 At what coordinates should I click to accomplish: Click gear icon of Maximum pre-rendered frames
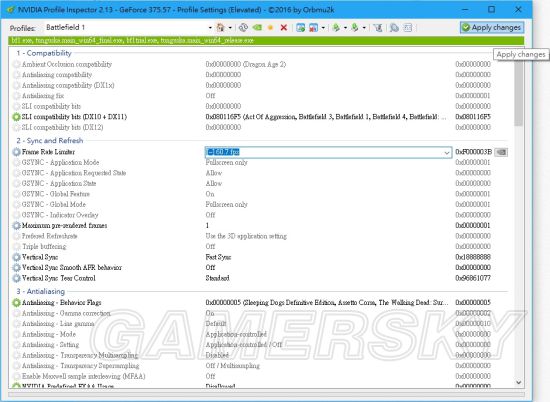pos(16,226)
